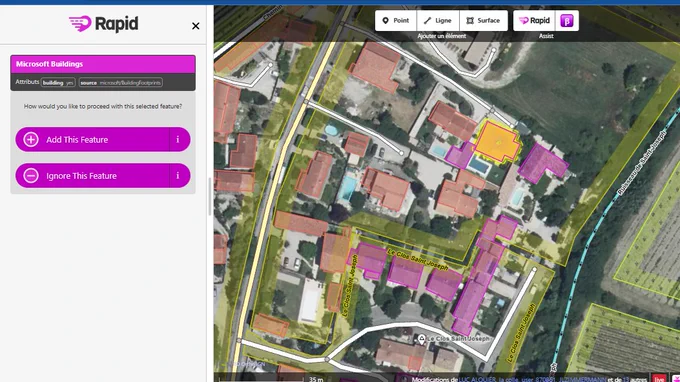Select the Ligne drawing tool
This screenshot has height=382, width=680.
(x=438, y=20)
